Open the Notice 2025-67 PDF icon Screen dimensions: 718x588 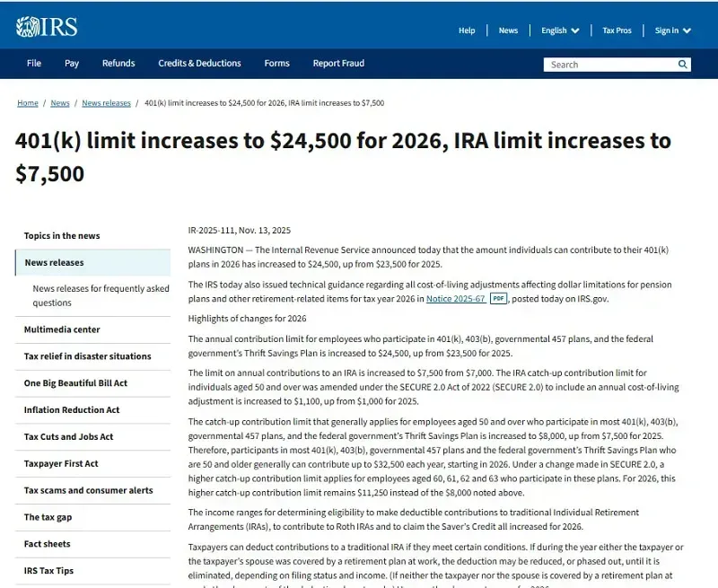click(498, 298)
